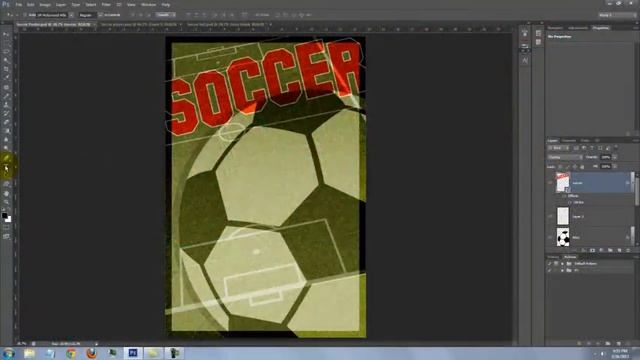This screenshot has width=640, height=360.
Task: Open the Filter menu
Action: [x=106, y=4]
